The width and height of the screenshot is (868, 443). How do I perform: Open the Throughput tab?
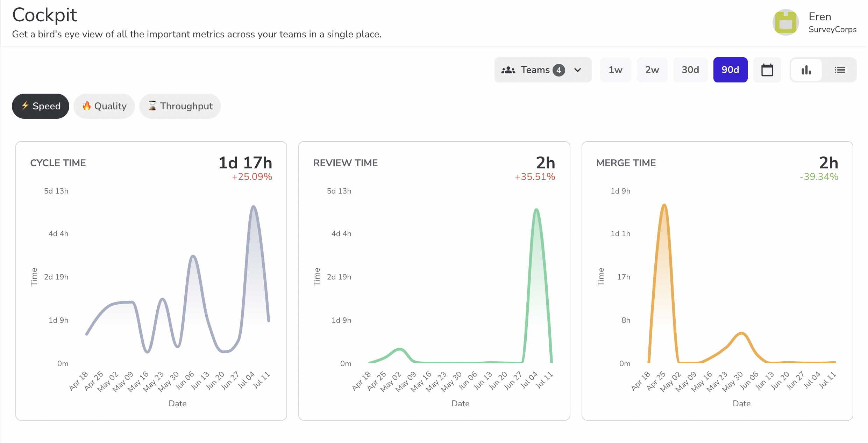(x=180, y=106)
